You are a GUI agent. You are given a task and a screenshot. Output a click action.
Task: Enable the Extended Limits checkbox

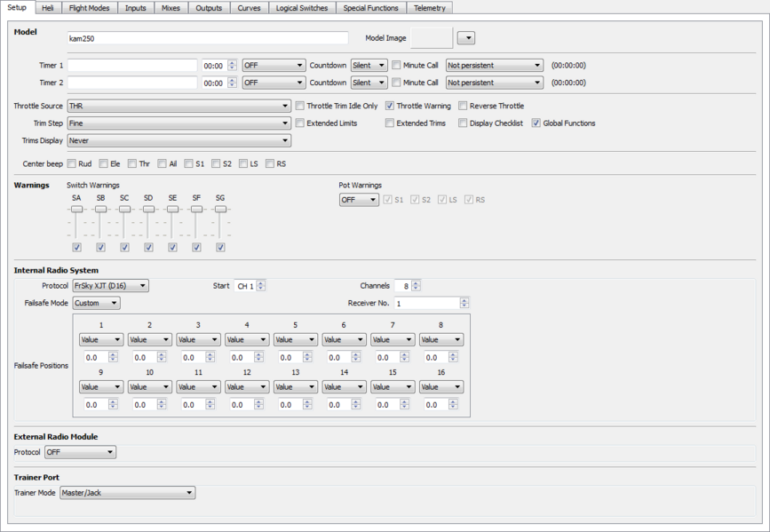click(300, 123)
